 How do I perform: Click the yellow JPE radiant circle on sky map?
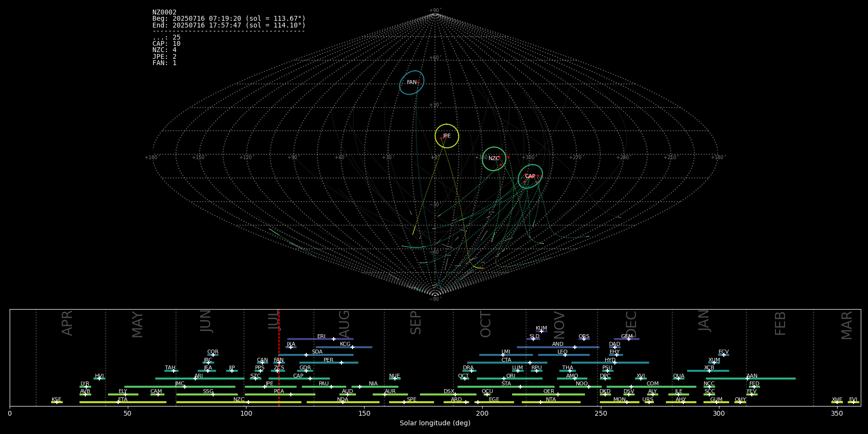tap(447, 136)
